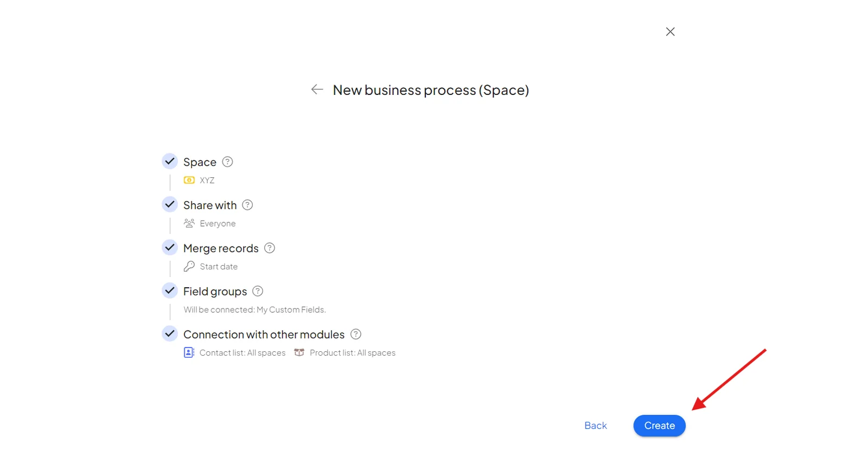The image size is (868, 464).
Task: Click the Start date key icon
Action: click(x=189, y=266)
